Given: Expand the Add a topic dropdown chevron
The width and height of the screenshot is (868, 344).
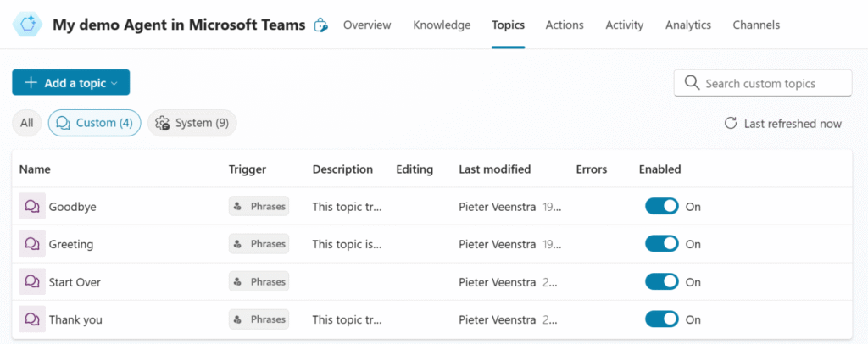Looking at the screenshot, I should click(x=114, y=83).
